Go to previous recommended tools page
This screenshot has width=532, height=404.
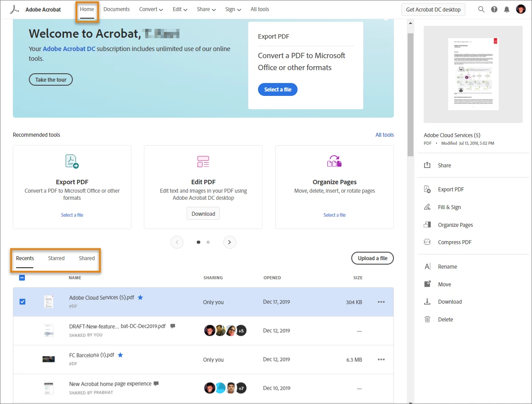pos(177,242)
